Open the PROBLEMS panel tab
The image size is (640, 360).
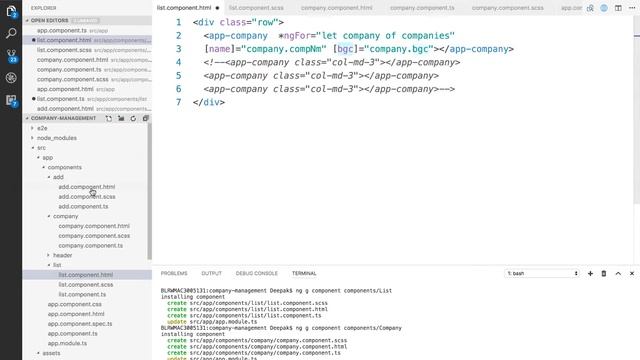(x=174, y=273)
